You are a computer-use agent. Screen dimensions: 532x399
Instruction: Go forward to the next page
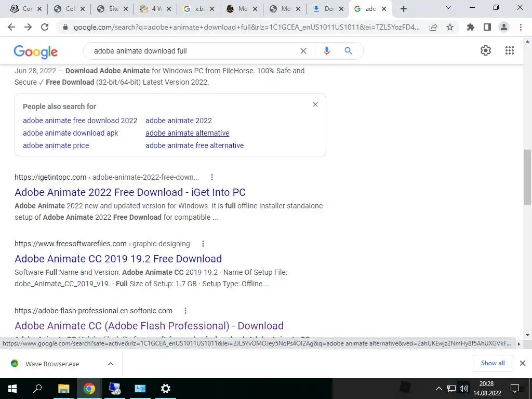click(x=28, y=27)
